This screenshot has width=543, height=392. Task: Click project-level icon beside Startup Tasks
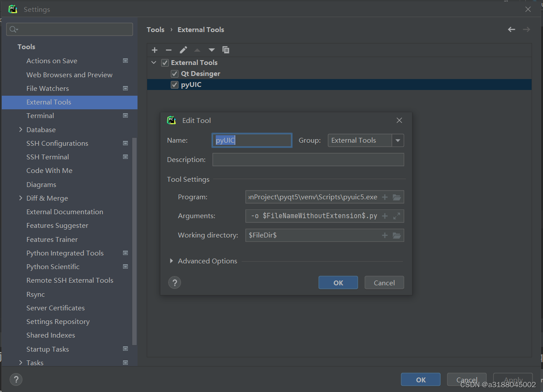[126, 349]
